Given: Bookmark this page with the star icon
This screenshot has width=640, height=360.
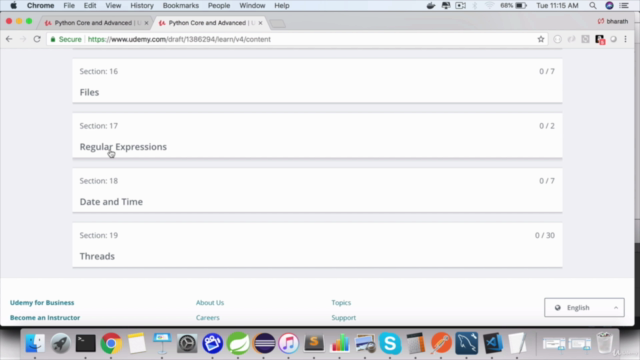Looking at the screenshot, I should 541,39.
